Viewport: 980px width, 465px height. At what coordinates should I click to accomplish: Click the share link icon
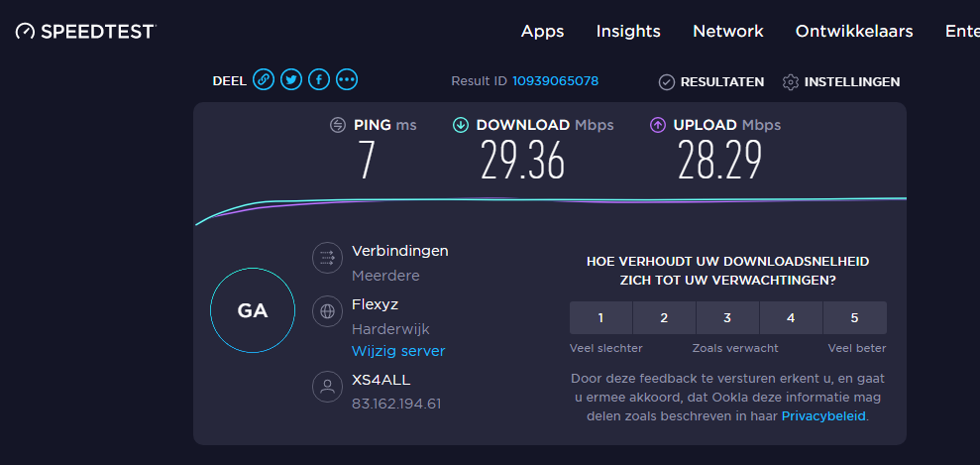(263, 80)
